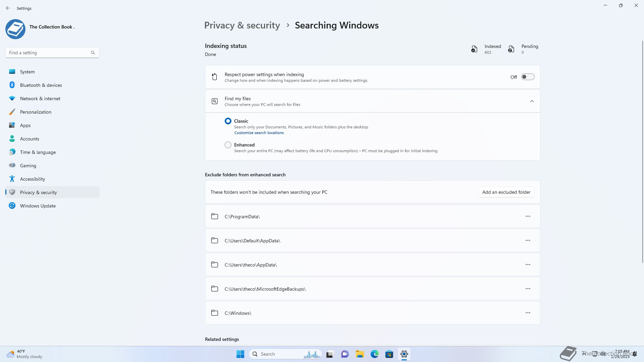This screenshot has height=362, width=644.
Task: Click the Pending files icon
Action: coord(511,49)
